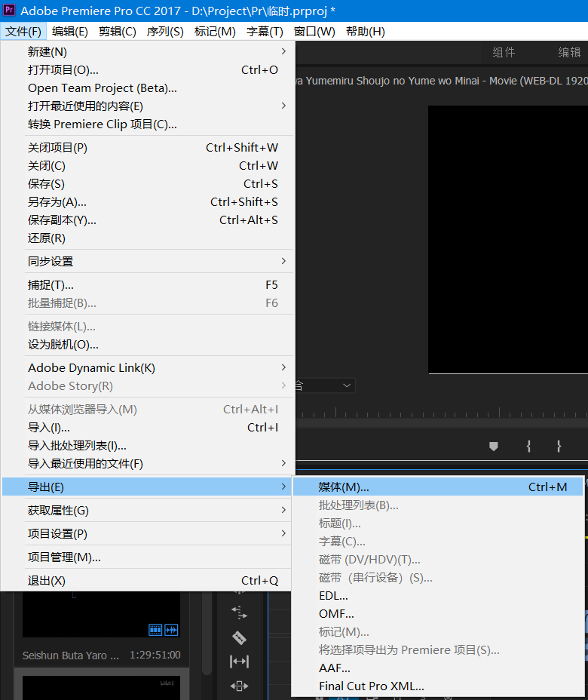The height and width of the screenshot is (700, 588).
Task: Choose 设为脱机(O)... menu item
Action: [147, 344]
